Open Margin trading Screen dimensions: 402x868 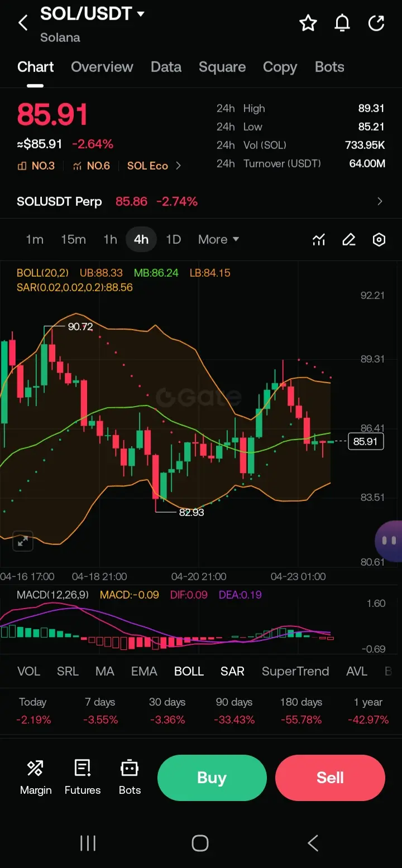click(x=36, y=777)
